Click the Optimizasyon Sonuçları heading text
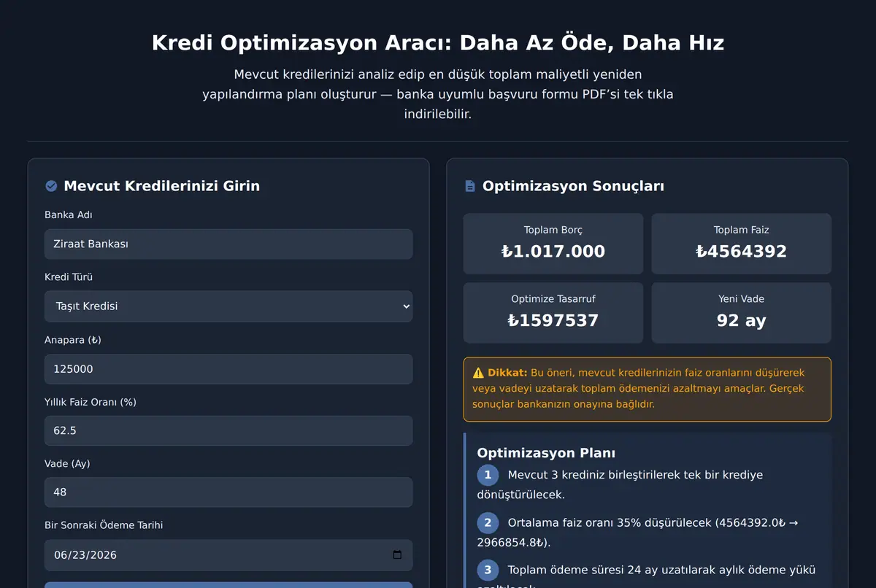 pyautogui.click(x=573, y=186)
